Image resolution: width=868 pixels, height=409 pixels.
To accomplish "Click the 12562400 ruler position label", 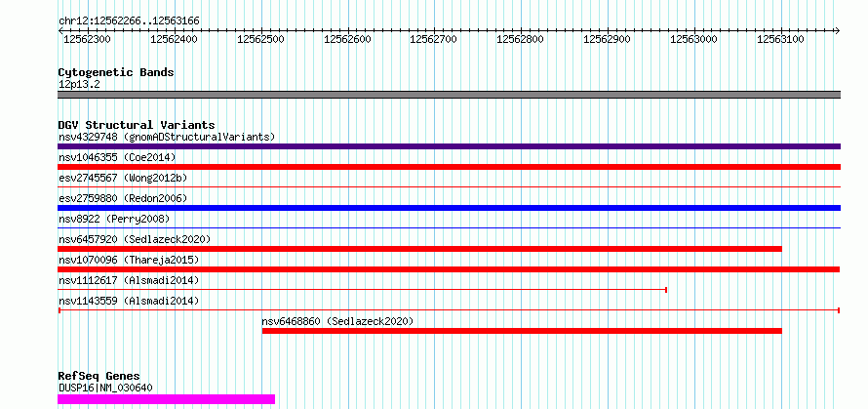I will (174, 39).
